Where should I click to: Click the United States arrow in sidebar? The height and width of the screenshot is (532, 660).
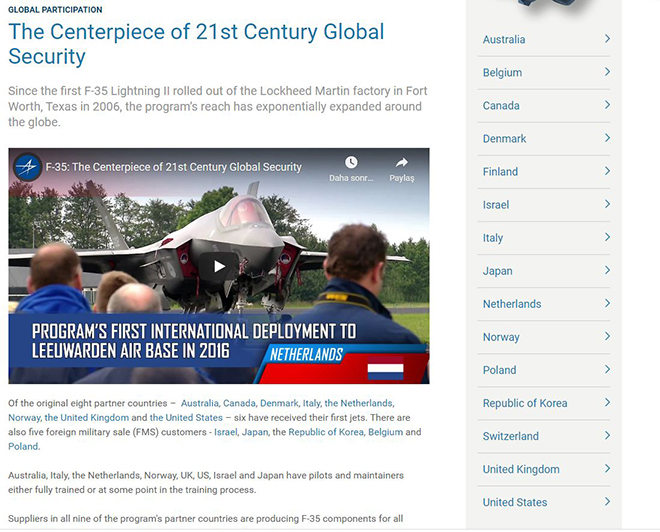coord(607,502)
